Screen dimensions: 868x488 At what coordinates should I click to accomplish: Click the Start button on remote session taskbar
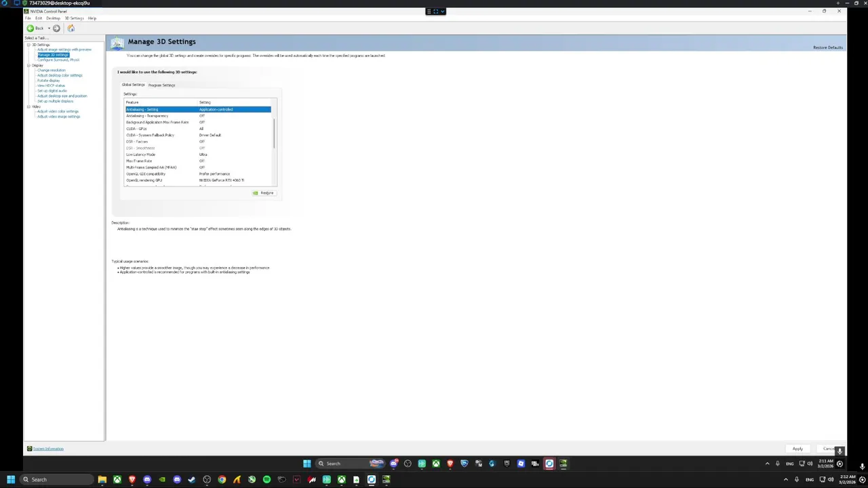pyautogui.click(x=307, y=464)
